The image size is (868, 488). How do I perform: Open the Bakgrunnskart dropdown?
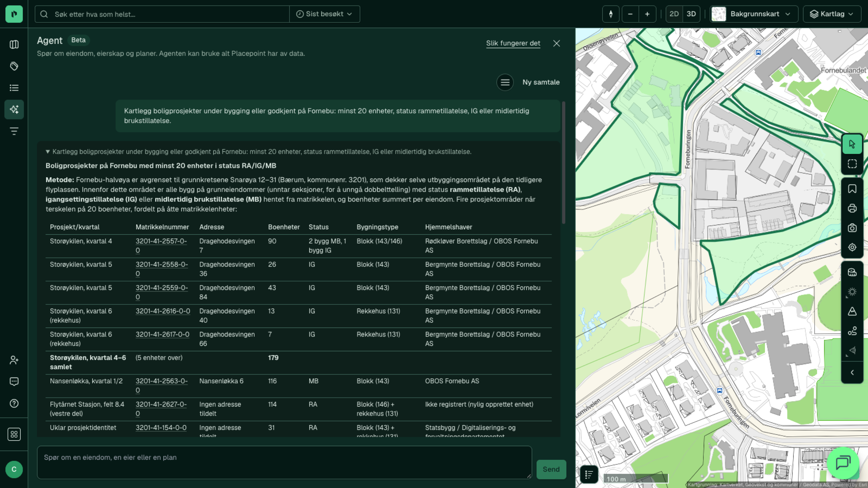click(x=754, y=14)
